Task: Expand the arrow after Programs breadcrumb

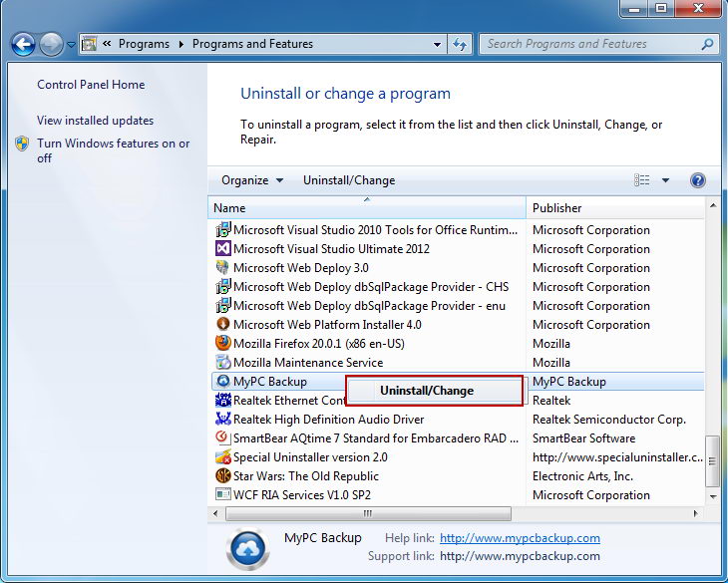Action: pos(182,44)
